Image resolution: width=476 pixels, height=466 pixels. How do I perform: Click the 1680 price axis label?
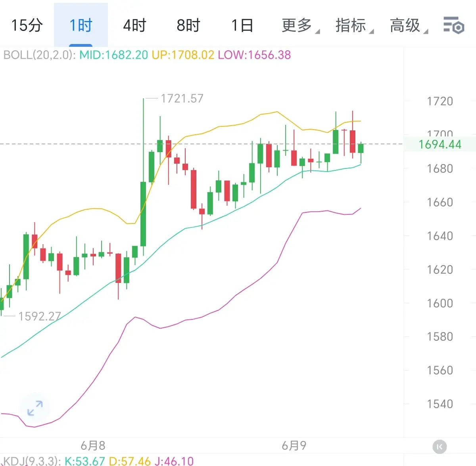pos(440,169)
